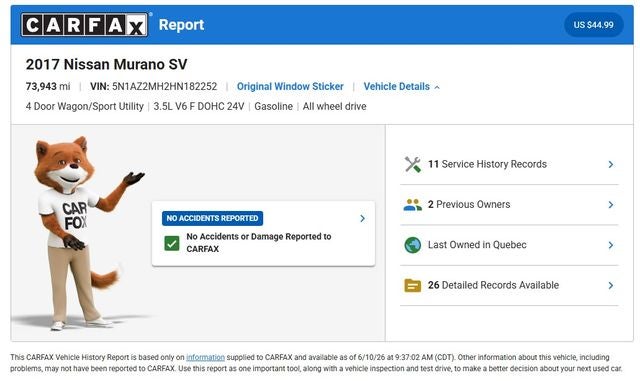Click the wrench Service History icon

[x=413, y=164]
